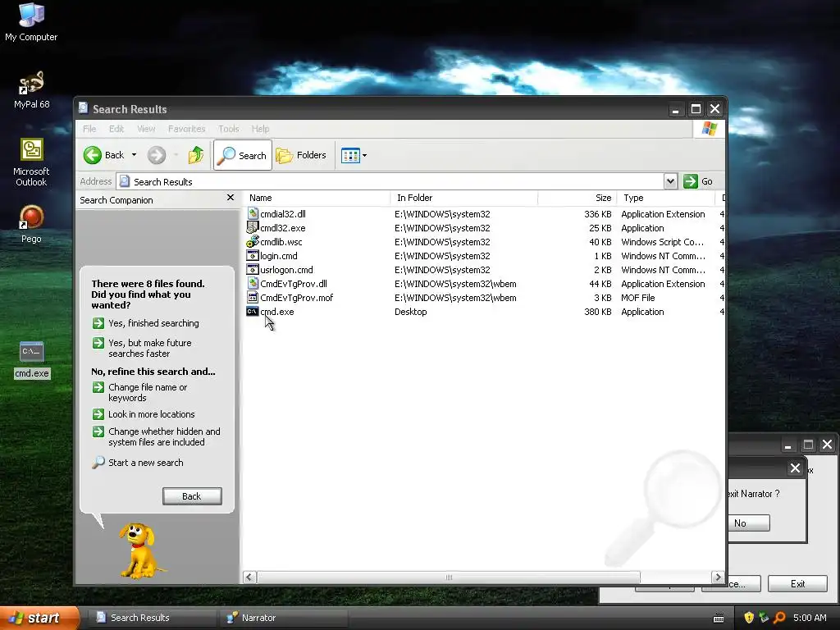Open the Favorites menu
Viewport: 840px width, 630px height.
point(186,129)
